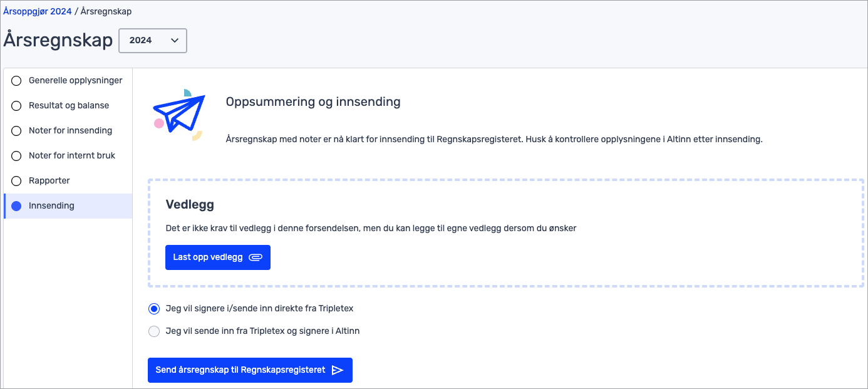The height and width of the screenshot is (389, 868).
Task: Open the 2024 year dropdown
Action: click(x=152, y=40)
